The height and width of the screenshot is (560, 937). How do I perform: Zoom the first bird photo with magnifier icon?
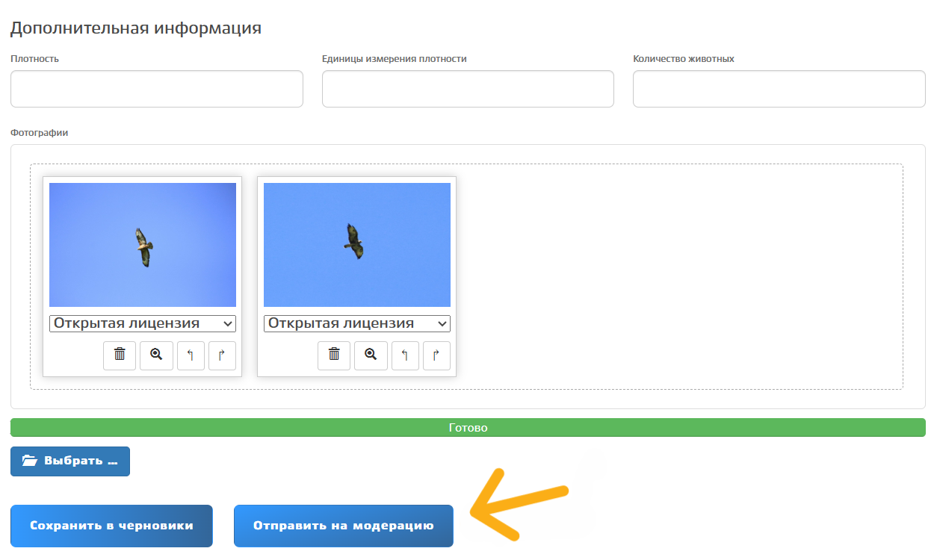point(156,355)
